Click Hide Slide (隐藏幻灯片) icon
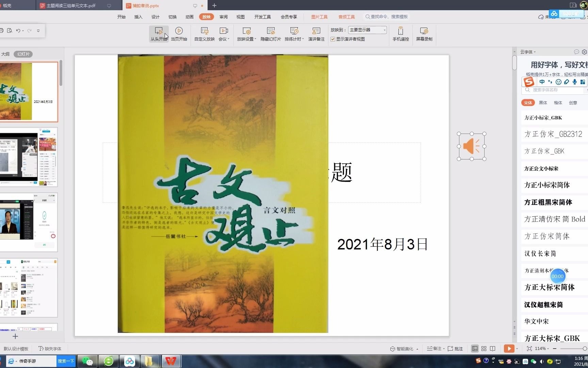The height and width of the screenshot is (368, 588). (271, 31)
